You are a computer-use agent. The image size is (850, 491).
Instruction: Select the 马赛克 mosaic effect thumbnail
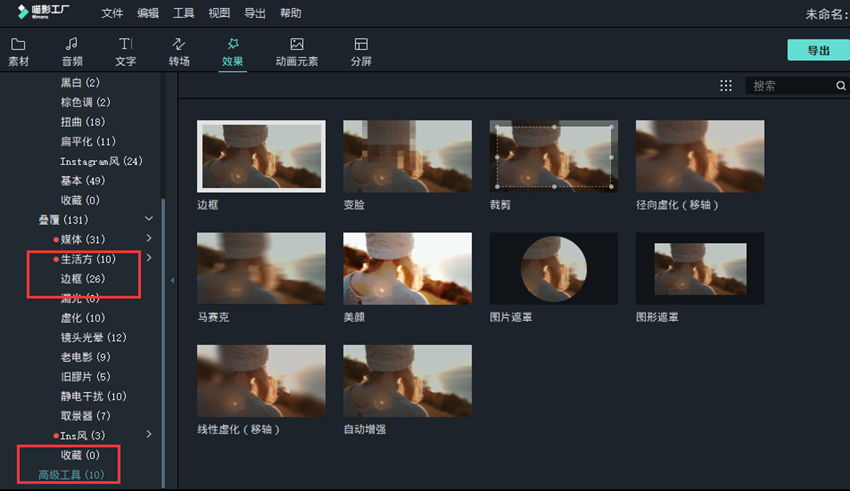pos(261,268)
